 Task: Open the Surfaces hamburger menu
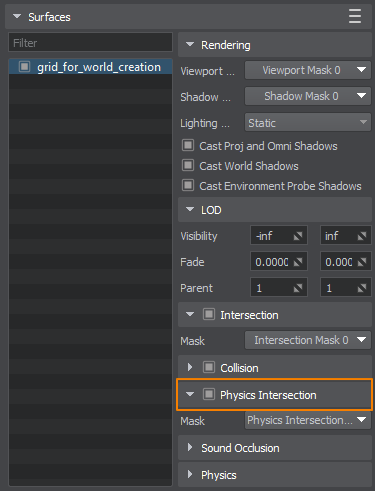[355, 16]
